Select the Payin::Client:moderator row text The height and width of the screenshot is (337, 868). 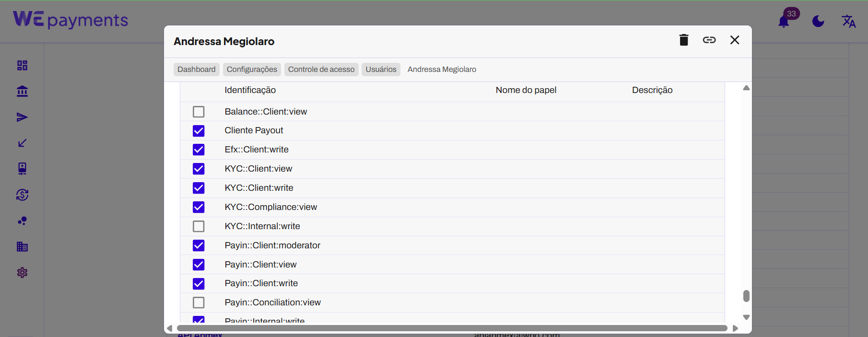click(272, 245)
